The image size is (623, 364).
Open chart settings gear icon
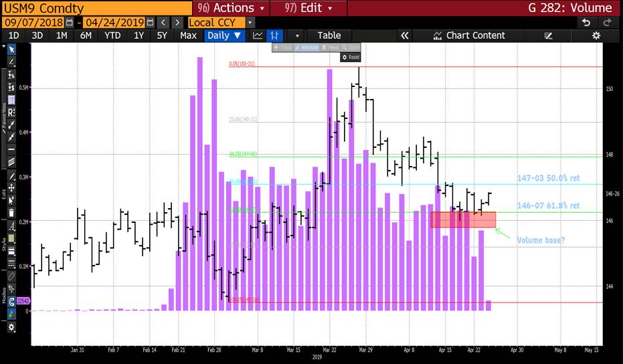click(596, 35)
